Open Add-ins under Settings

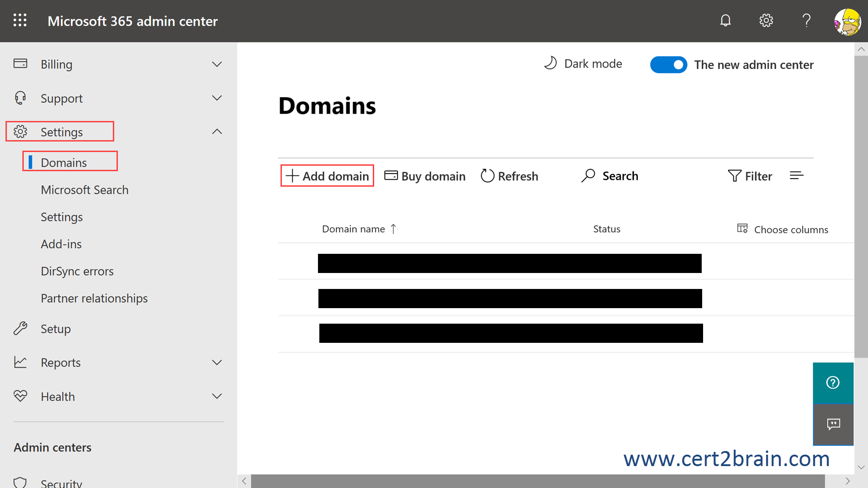[x=61, y=244]
